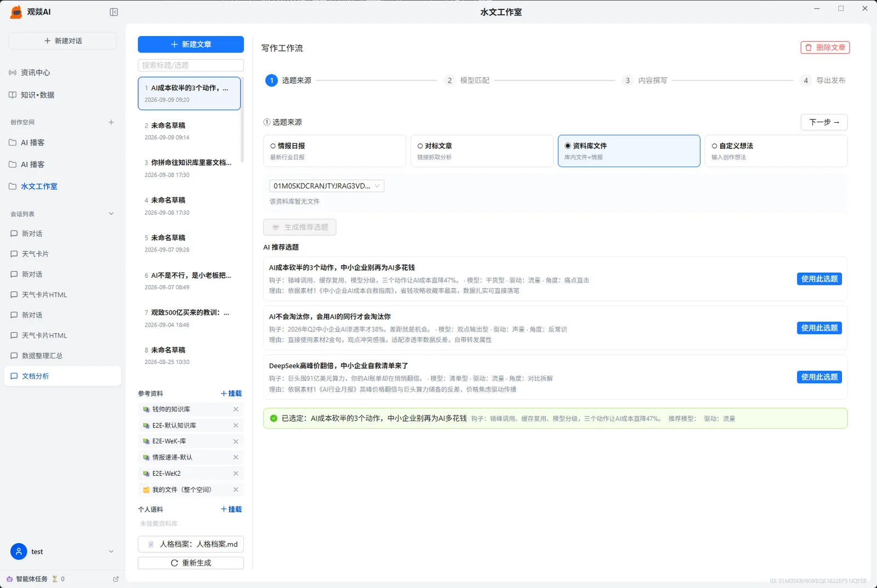Open article AI不是不行，是小老板把

point(189,281)
